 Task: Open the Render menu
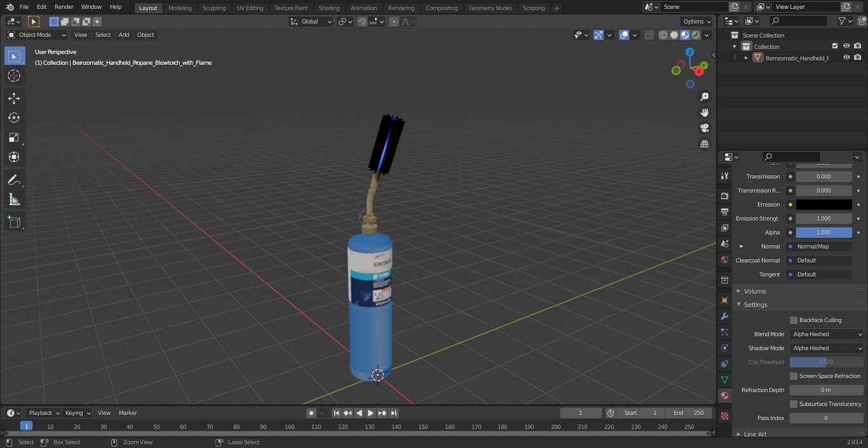pyautogui.click(x=64, y=7)
